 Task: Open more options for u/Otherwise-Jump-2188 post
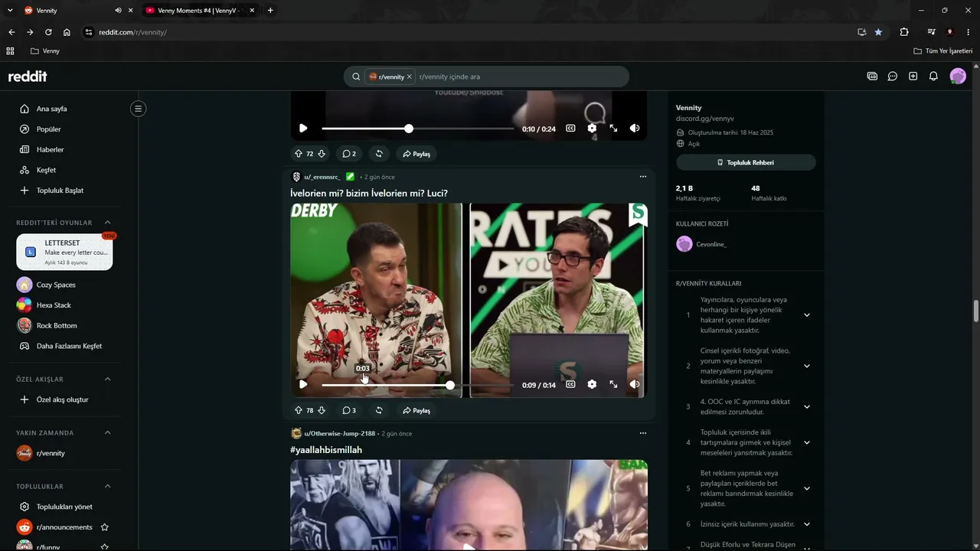643,433
